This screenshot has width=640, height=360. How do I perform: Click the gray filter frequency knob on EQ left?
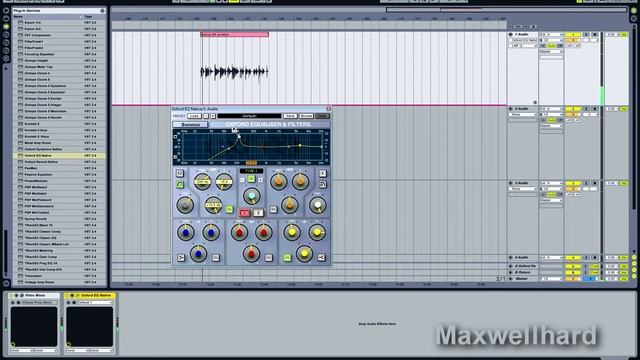pyautogui.click(x=185, y=205)
